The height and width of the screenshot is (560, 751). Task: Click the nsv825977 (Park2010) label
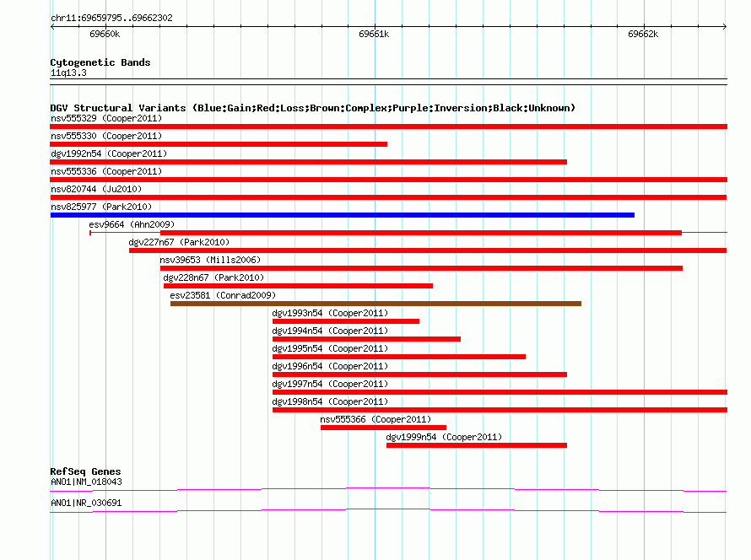tap(101, 207)
